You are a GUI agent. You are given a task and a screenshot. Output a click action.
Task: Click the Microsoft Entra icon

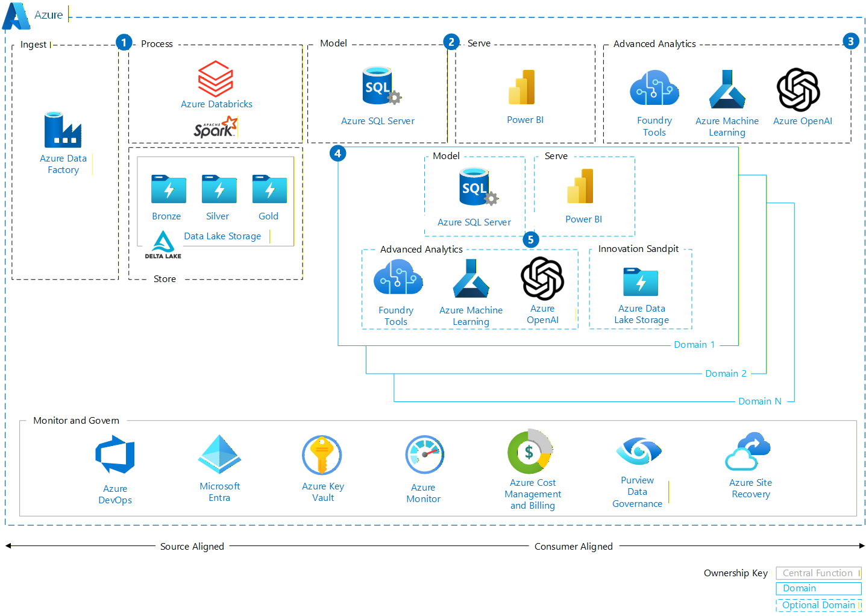click(219, 454)
